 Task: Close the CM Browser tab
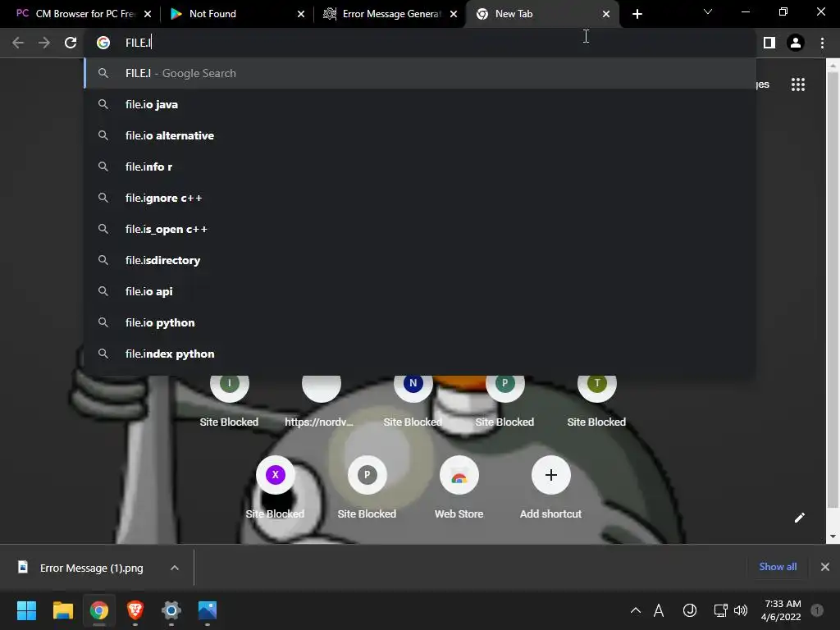148,14
